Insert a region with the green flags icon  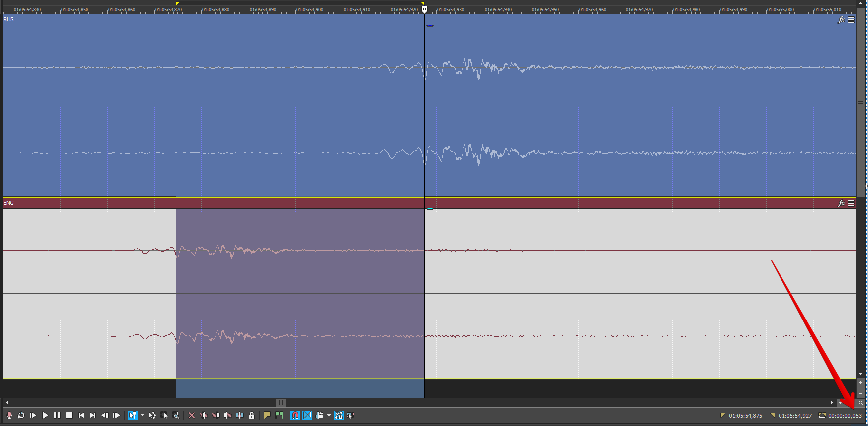pyautogui.click(x=279, y=415)
